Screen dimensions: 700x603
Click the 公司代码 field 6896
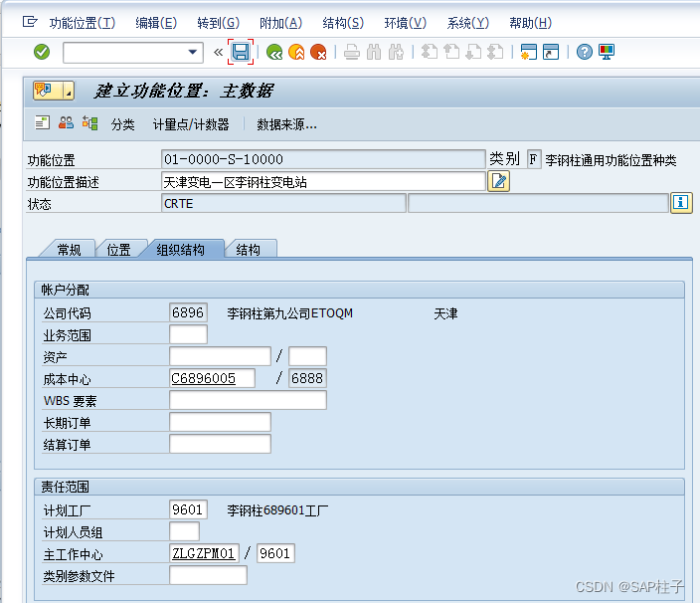(x=188, y=312)
